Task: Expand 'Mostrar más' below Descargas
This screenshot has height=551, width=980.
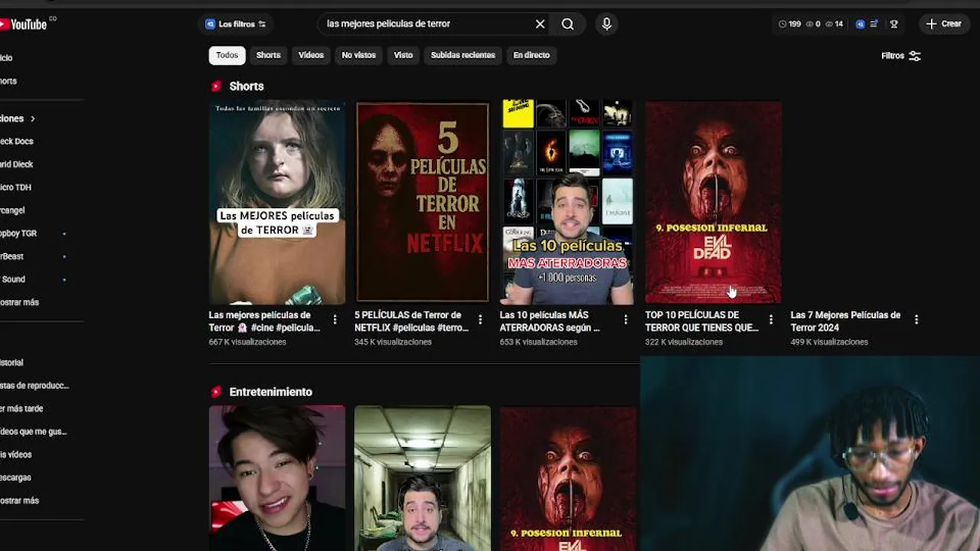Action: 20,500
